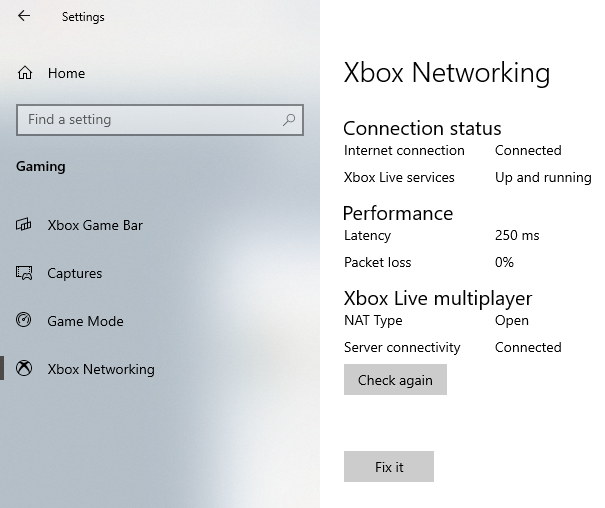Select the Xbox Game Bar icon
The height and width of the screenshot is (508, 605).
24,224
